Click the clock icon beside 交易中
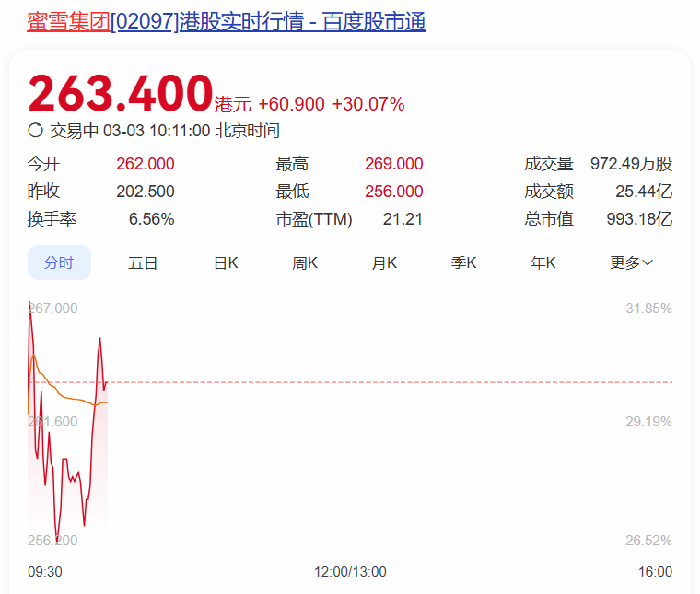Image resolution: width=700 pixels, height=594 pixels. (36, 131)
